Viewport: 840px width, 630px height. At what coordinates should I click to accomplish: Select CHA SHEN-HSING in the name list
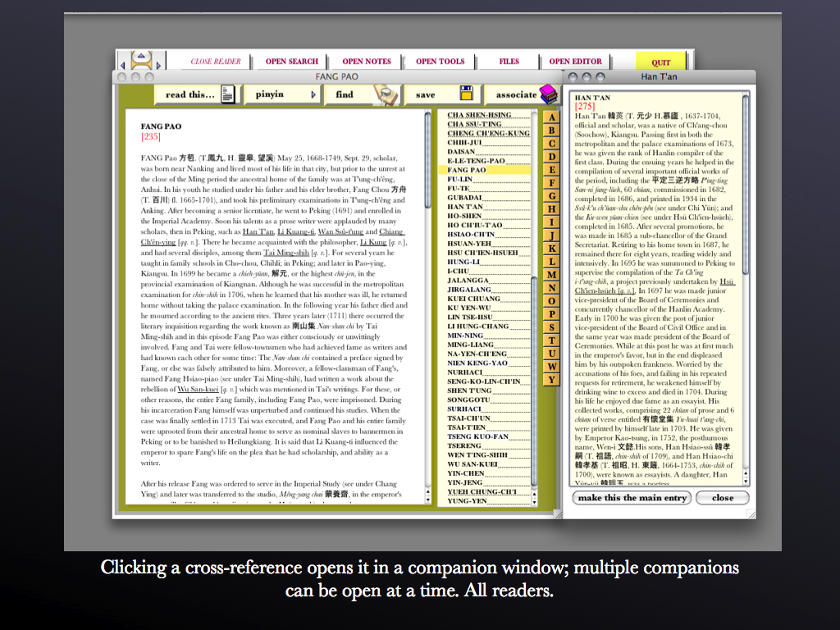(479, 115)
